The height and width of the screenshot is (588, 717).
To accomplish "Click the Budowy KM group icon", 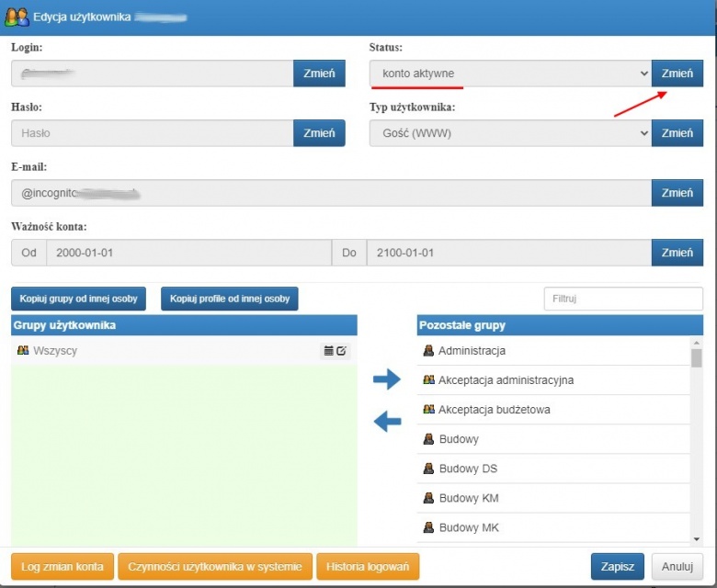I will [x=428, y=498].
